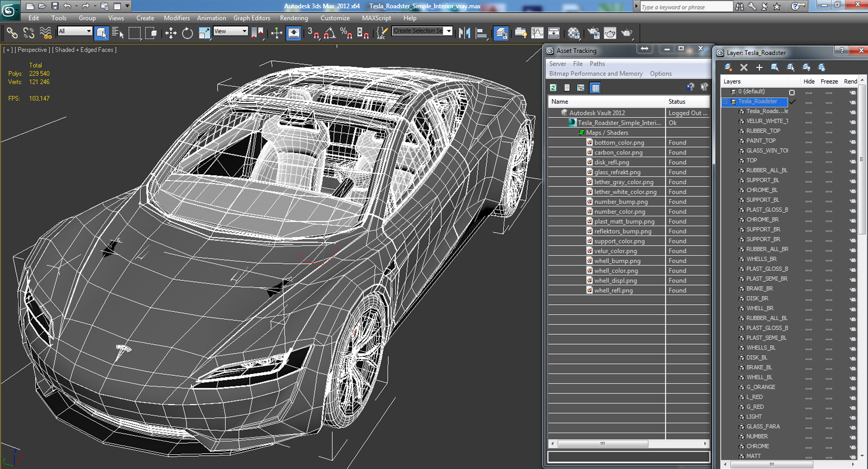The image size is (868, 469).
Task: Open the Modifiers menu
Action: (177, 18)
